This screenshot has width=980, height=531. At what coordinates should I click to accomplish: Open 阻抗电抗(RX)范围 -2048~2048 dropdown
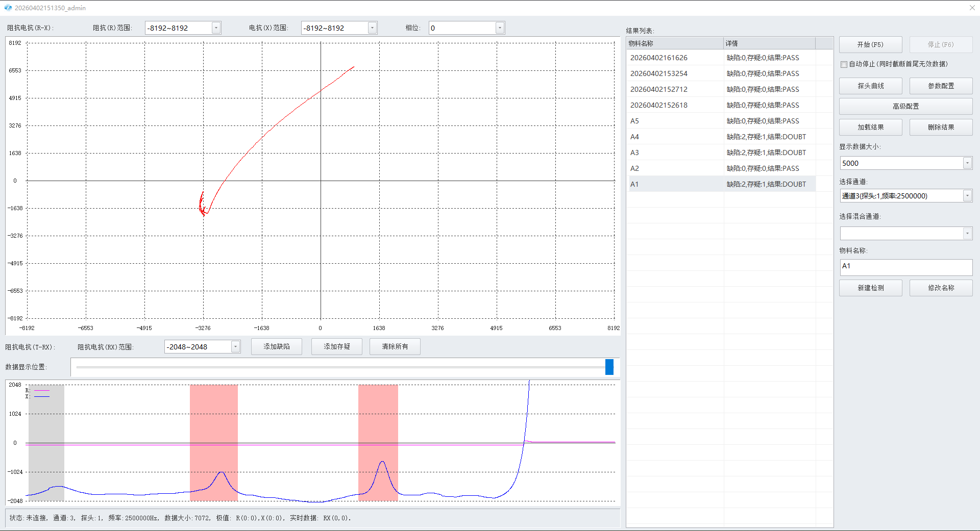click(x=235, y=347)
